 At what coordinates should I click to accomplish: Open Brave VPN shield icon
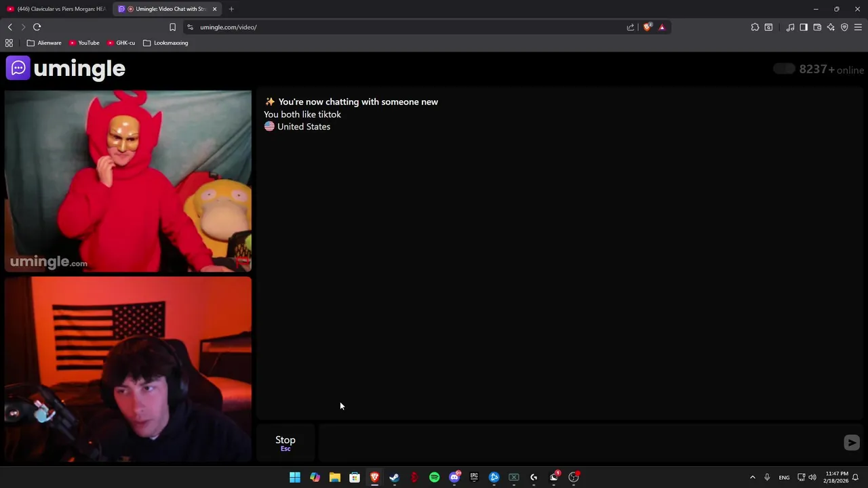click(x=844, y=27)
